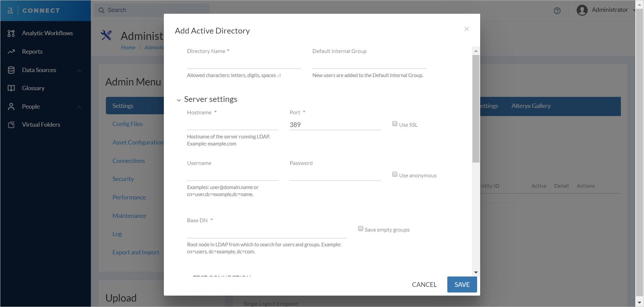Open the help question mark icon
The height and width of the screenshot is (307, 644).
(x=557, y=11)
